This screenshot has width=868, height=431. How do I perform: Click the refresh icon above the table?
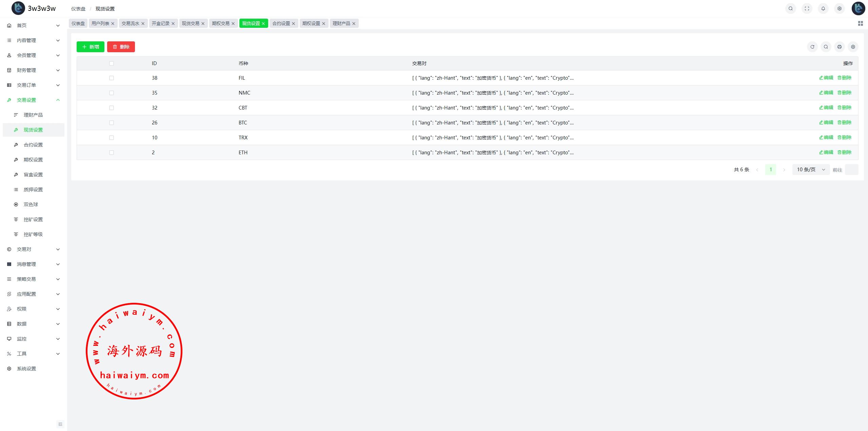pyautogui.click(x=812, y=47)
